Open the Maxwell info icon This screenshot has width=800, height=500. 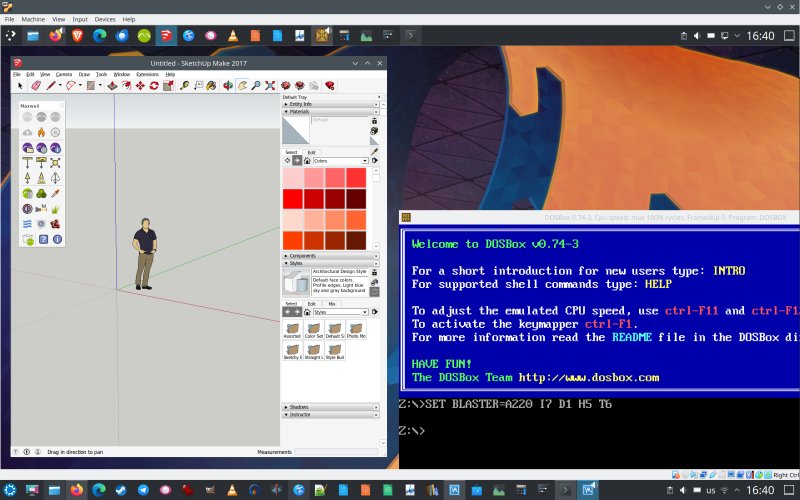[x=57, y=239]
